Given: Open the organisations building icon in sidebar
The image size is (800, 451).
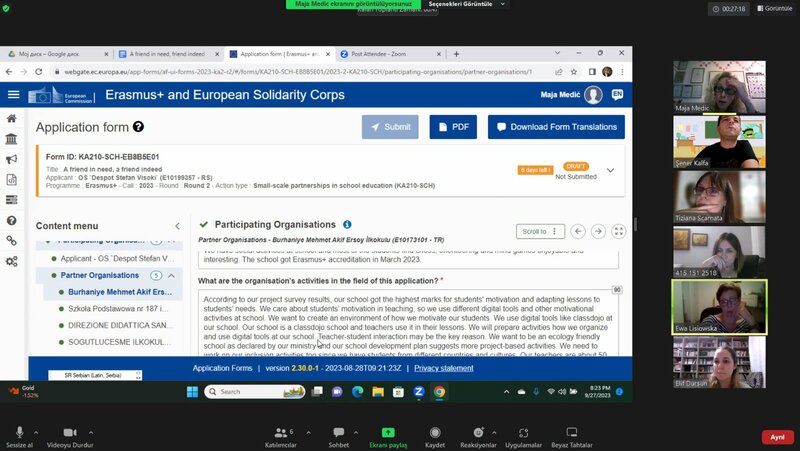Looking at the screenshot, I should tap(11, 139).
